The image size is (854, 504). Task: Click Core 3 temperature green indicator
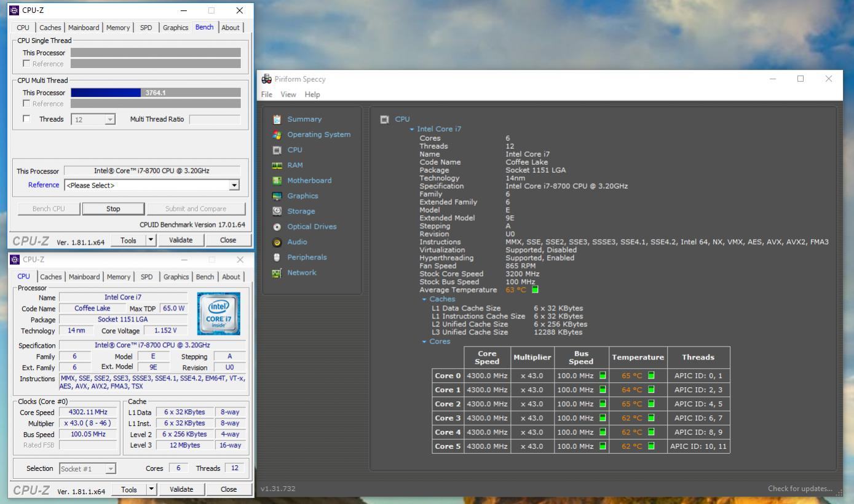[x=651, y=418]
